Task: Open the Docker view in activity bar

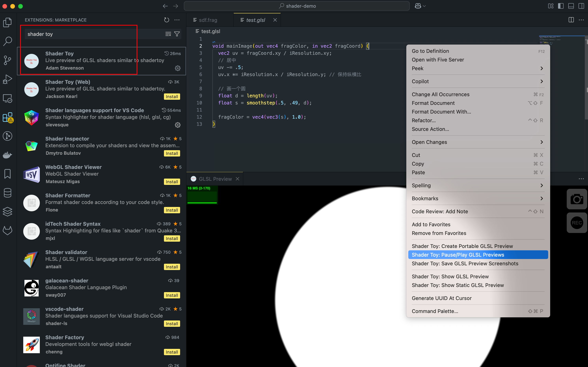Action: (7, 155)
